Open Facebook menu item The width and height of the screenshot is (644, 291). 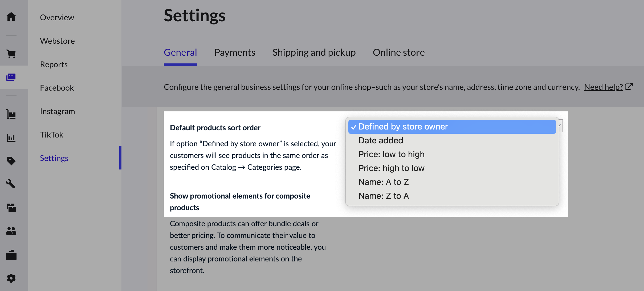57,88
